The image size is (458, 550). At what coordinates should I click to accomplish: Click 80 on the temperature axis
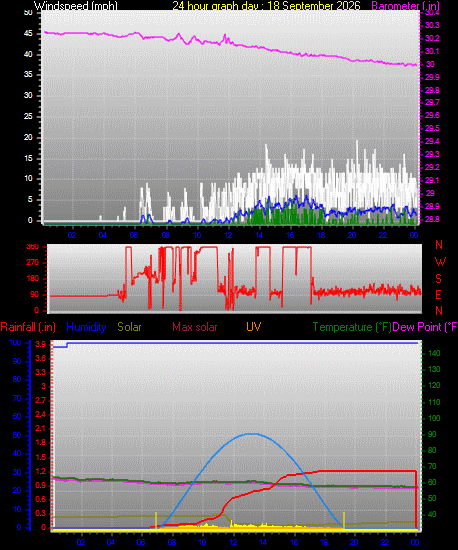432,450
